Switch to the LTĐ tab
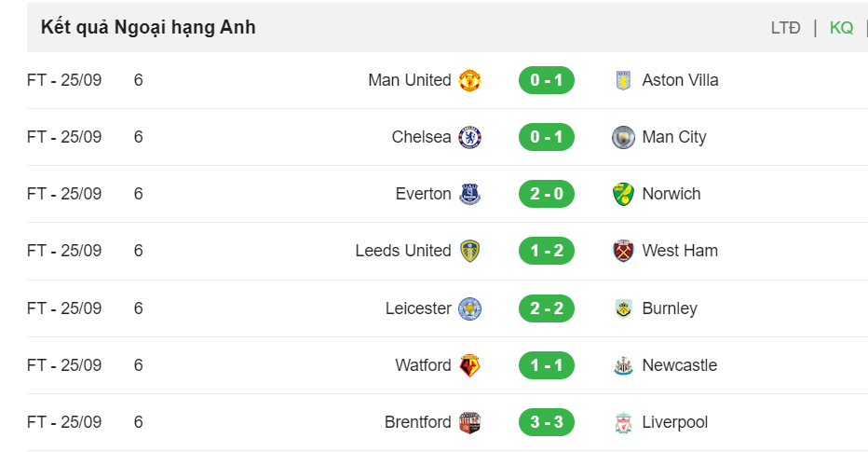 tap(785, 28)
